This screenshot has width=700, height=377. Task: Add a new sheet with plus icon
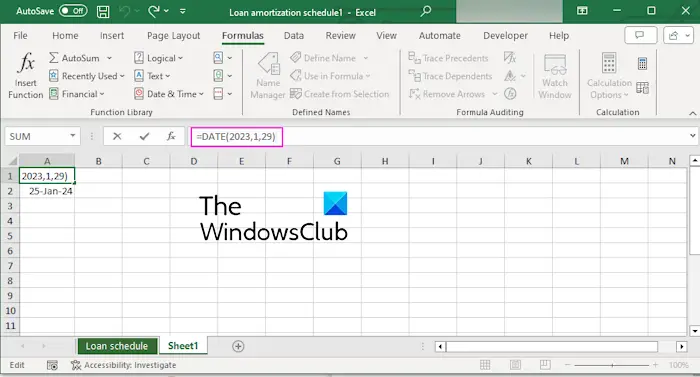(238, 346)
